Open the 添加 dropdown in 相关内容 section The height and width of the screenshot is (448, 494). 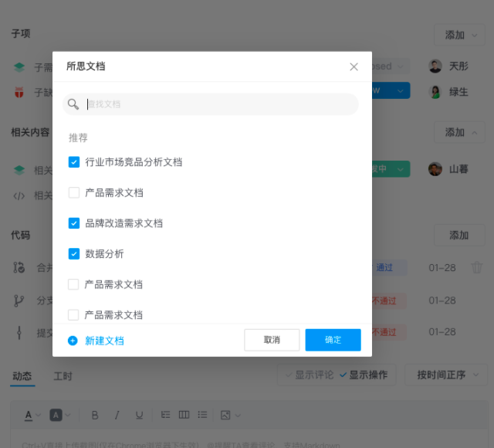[x=459, y=132]
